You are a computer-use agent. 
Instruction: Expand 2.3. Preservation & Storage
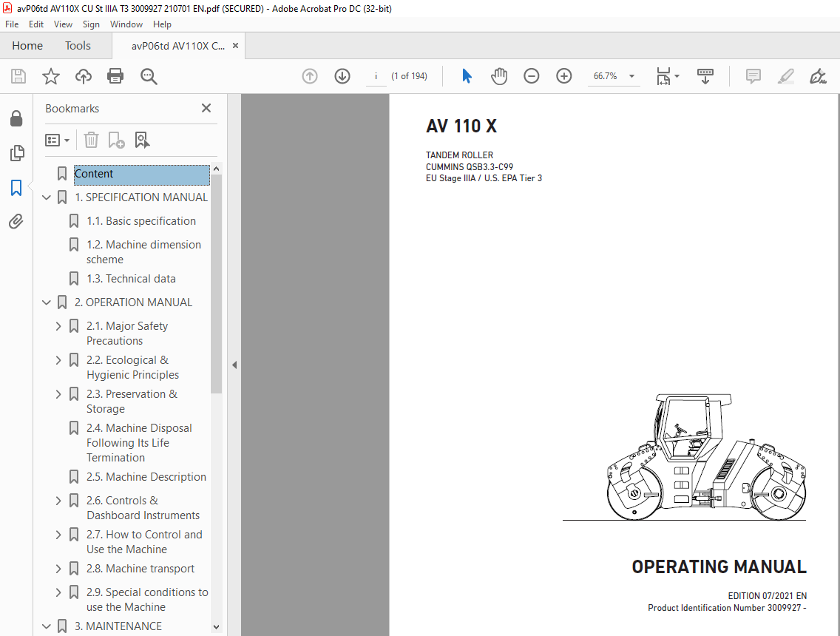point(58,394)
